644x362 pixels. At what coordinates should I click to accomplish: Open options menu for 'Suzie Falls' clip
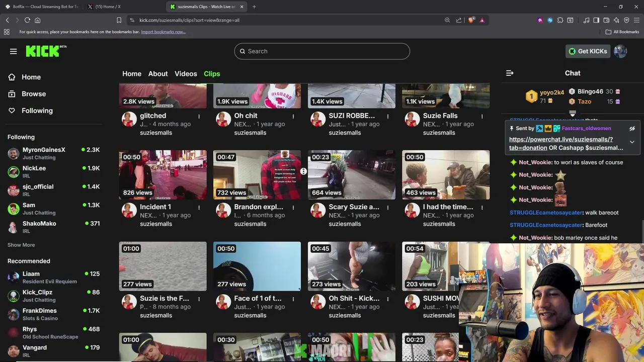tap(482, 116)
